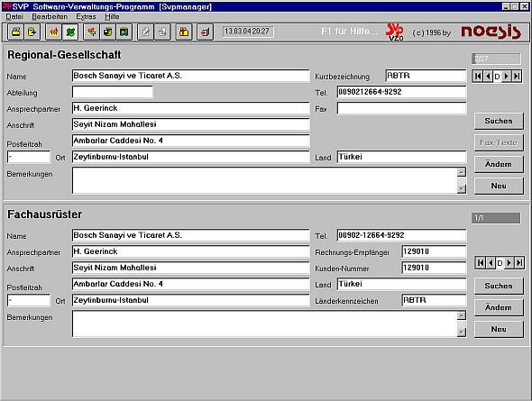Click the upper Bemerkungen scrollbar down arrow
Screen dimensions: 532x401
pyautogui.click(x=461, y=189)
